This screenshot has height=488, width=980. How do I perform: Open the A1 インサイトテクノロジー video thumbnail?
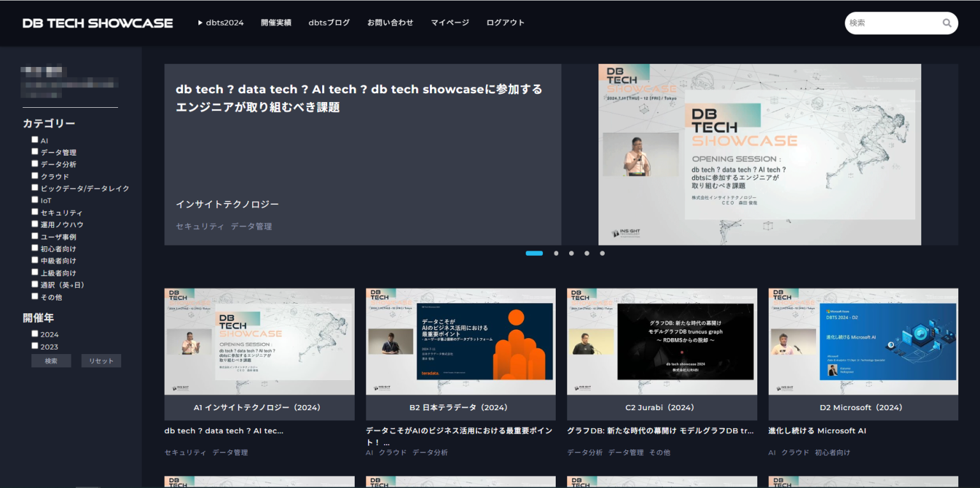click(259, 341)
